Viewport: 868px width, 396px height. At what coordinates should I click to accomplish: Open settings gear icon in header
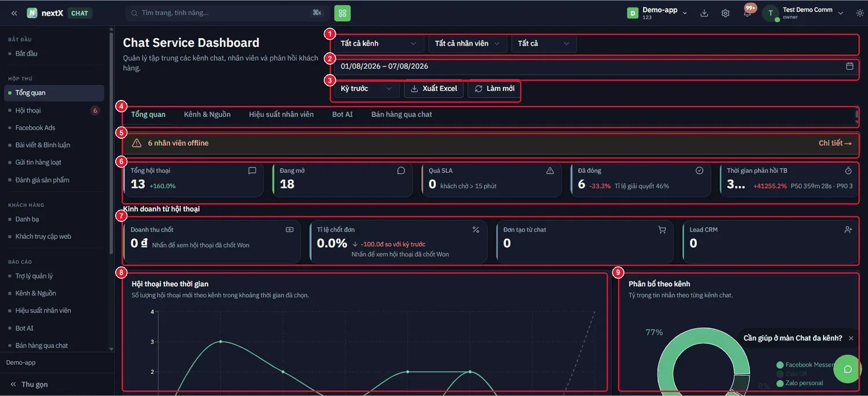(x=725, y=13)
